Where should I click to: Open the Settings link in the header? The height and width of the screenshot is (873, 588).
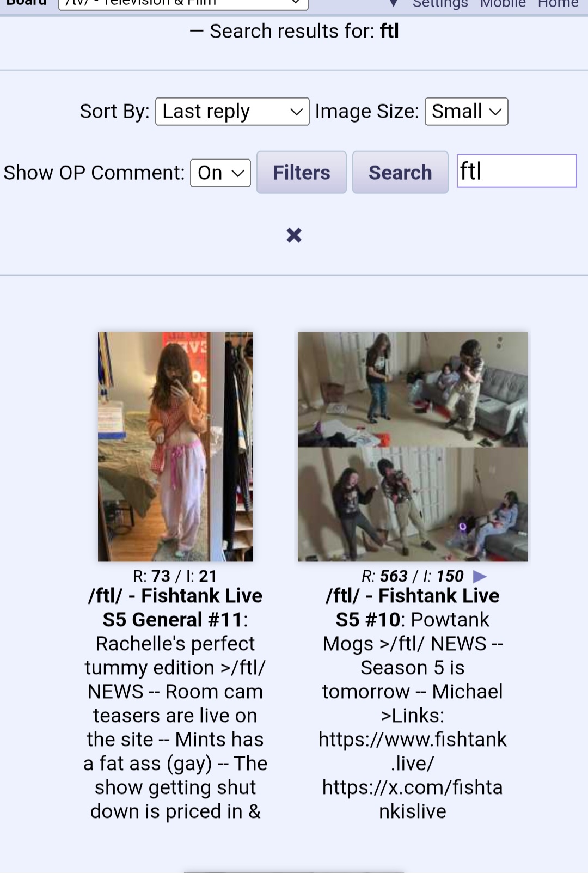tap(440, 4)
